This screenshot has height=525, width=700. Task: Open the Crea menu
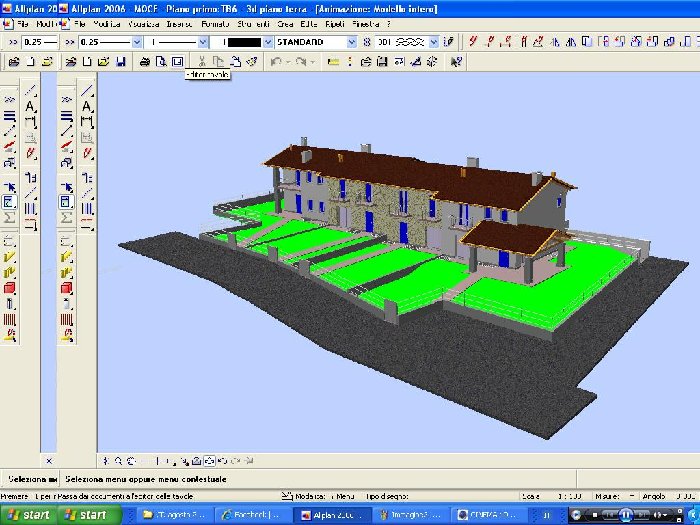pos(285,24)
